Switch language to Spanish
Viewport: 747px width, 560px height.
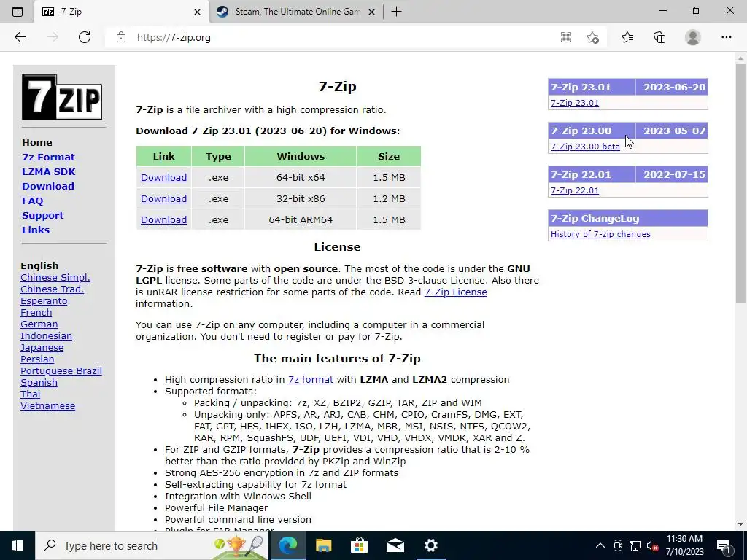tap(39, 382)
